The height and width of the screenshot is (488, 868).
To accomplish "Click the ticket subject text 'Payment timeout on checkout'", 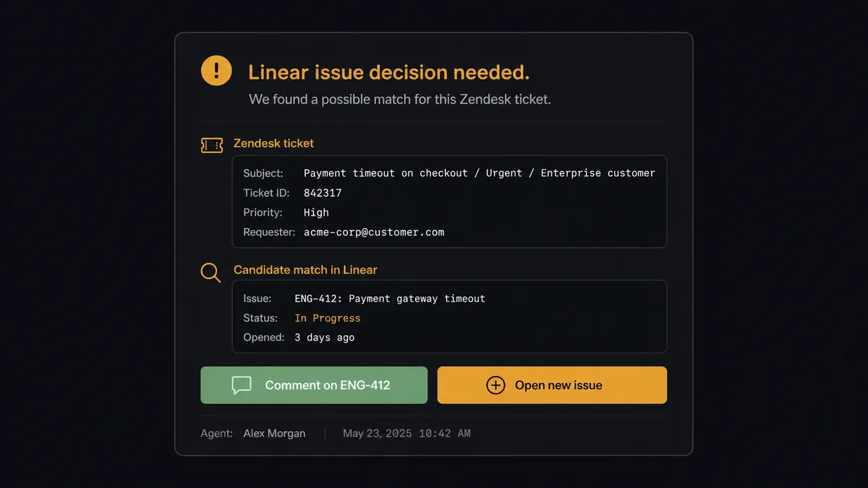I will pos(386,174).
